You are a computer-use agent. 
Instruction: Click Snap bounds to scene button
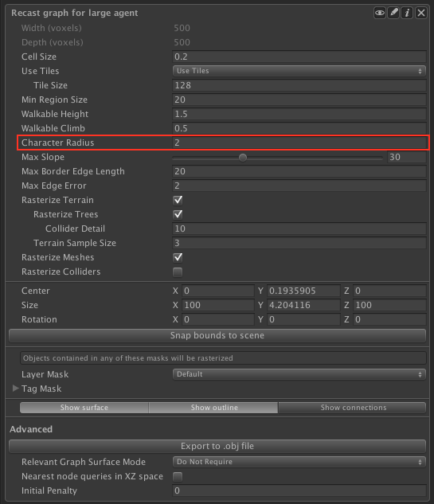[217, 335]
